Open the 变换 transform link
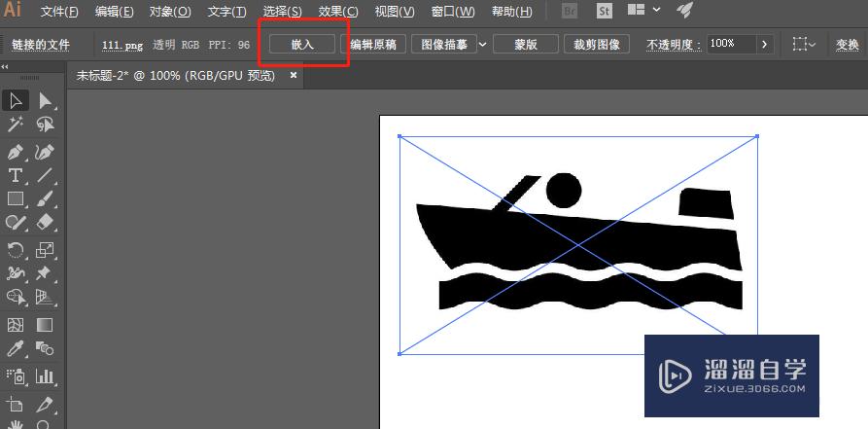868x429 pixels. [x=847, y=45]
